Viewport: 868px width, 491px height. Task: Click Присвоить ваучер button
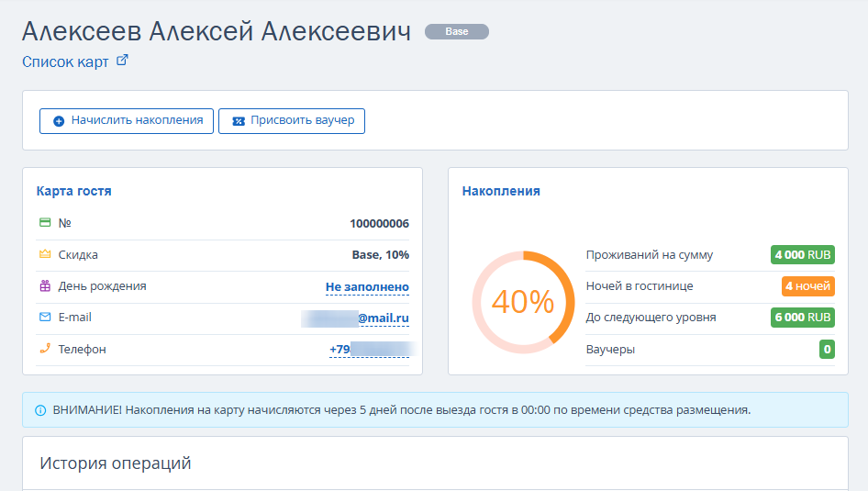click(292, 120)
